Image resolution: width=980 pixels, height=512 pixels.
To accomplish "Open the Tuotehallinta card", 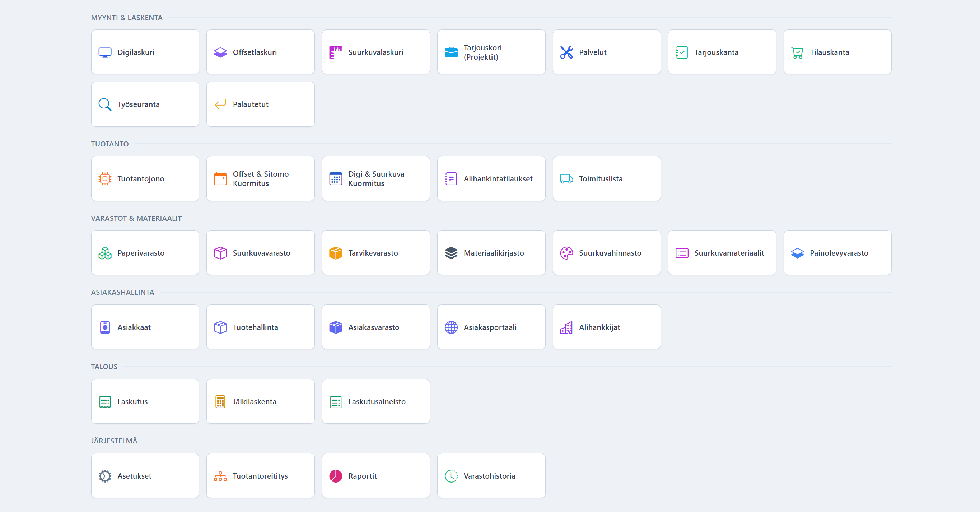I will click(261, 327).
